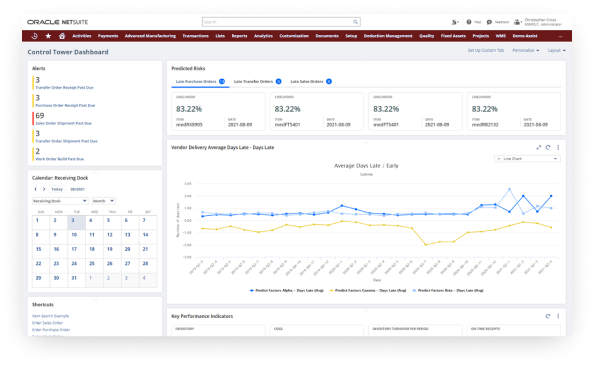Toggle Predict Factors Alpha legend series
The image size is (594, 367).
[x=286, y=290]
